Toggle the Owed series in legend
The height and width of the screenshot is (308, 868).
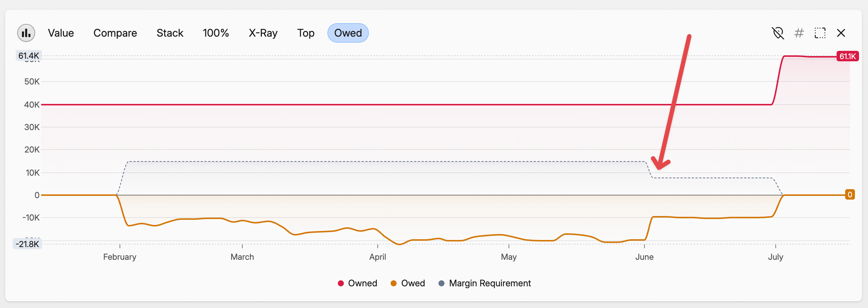(408, 283)
